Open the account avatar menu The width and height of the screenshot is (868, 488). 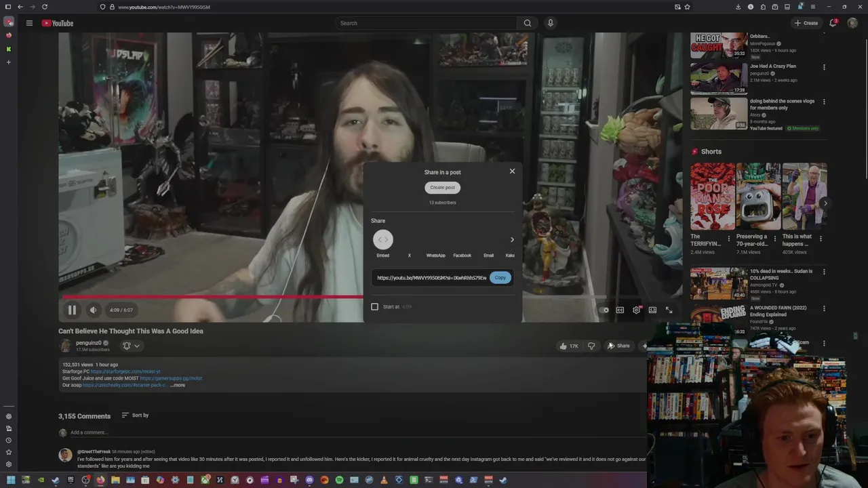coord(852,23)
